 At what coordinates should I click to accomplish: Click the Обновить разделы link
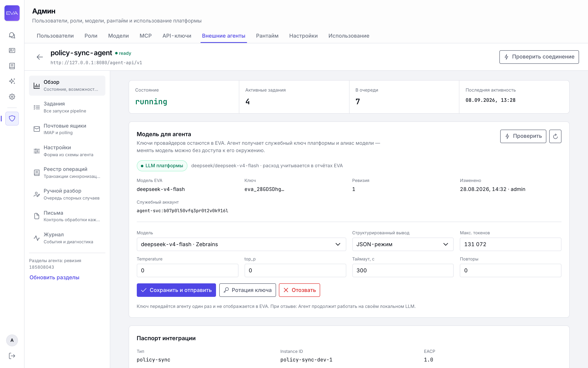[x=55, y=277]
